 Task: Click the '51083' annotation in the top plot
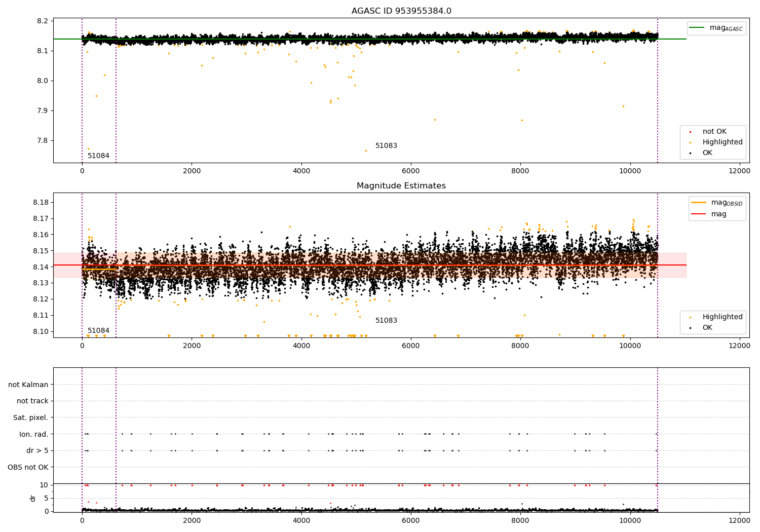pyautogui.click(x=386, y=146)
